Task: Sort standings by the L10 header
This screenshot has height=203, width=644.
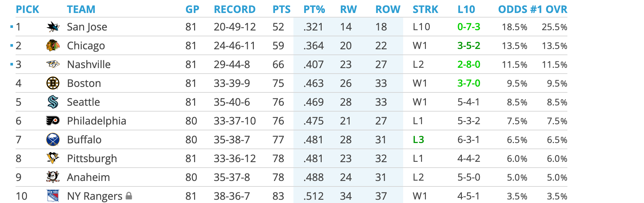Action: click(466, 9)
